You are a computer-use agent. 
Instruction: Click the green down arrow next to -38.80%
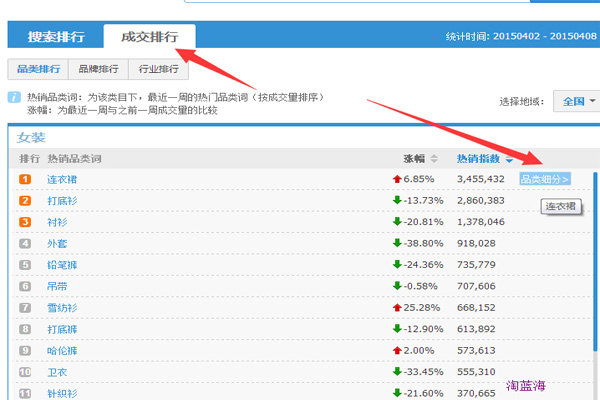coord(397,243)
